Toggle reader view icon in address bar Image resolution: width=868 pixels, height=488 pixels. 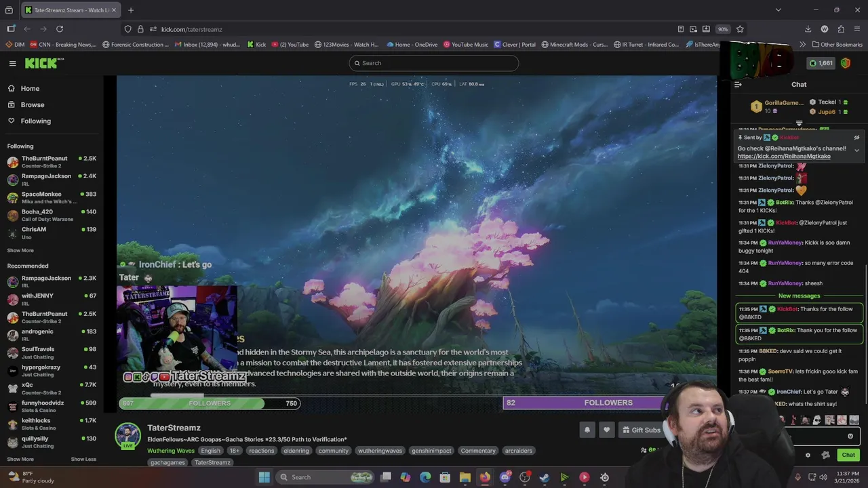[x=680, y=29]
